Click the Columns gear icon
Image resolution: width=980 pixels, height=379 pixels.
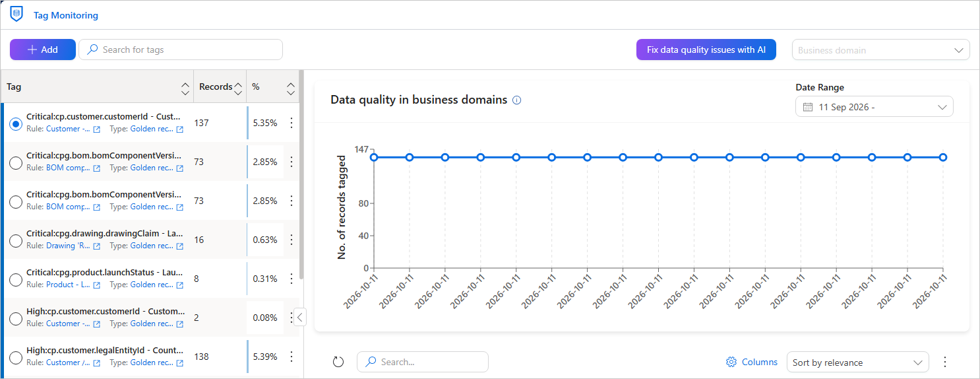point(731,362)
